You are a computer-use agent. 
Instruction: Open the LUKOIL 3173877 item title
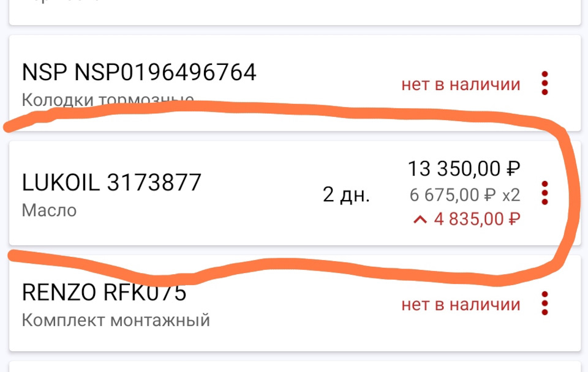[x=111, y=182]
